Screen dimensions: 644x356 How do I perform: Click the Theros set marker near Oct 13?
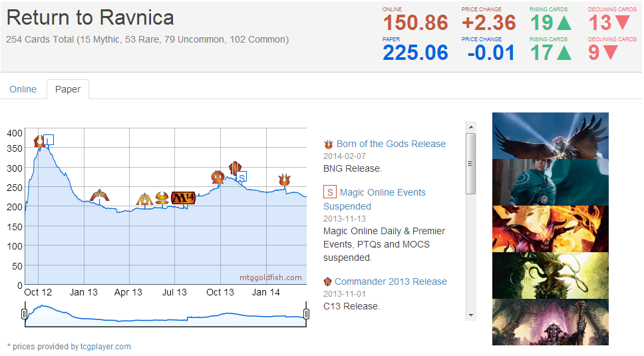coord(218,177)
